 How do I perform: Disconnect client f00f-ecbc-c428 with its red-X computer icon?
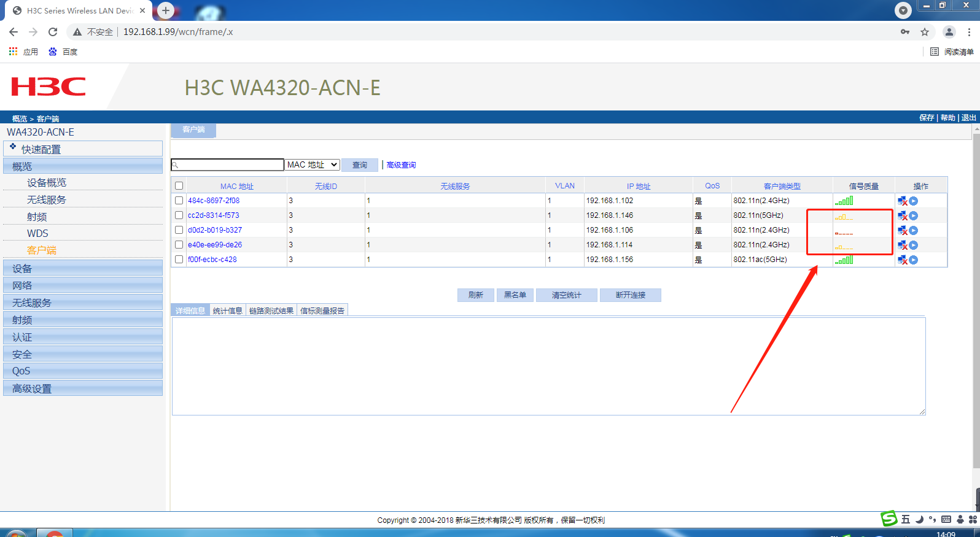tap(903, 260)
